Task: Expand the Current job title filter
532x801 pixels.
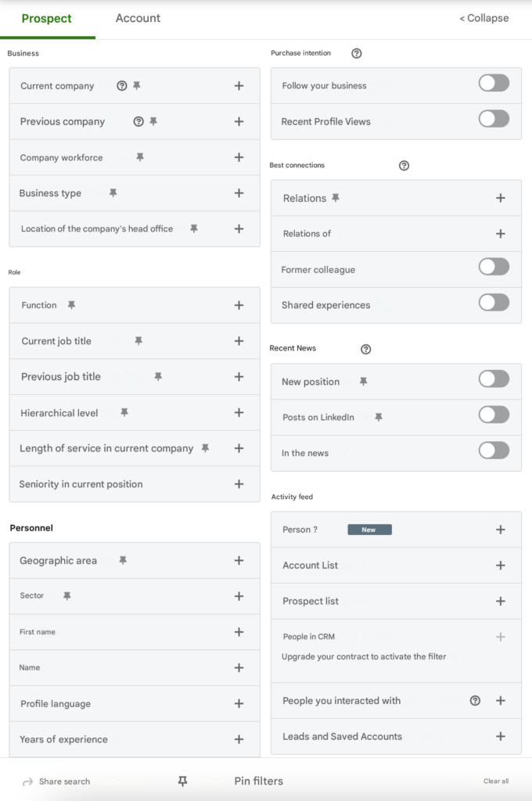Action: pos(239,341)
